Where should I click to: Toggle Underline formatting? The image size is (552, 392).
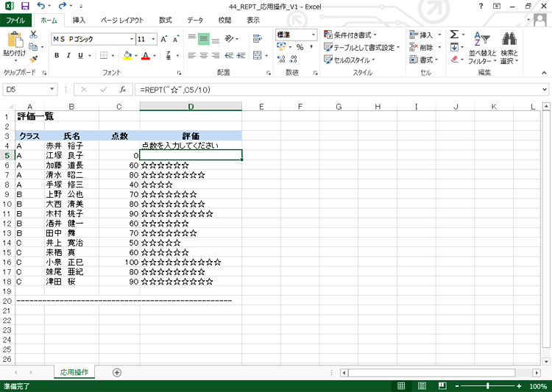click(x=81, y=55)
